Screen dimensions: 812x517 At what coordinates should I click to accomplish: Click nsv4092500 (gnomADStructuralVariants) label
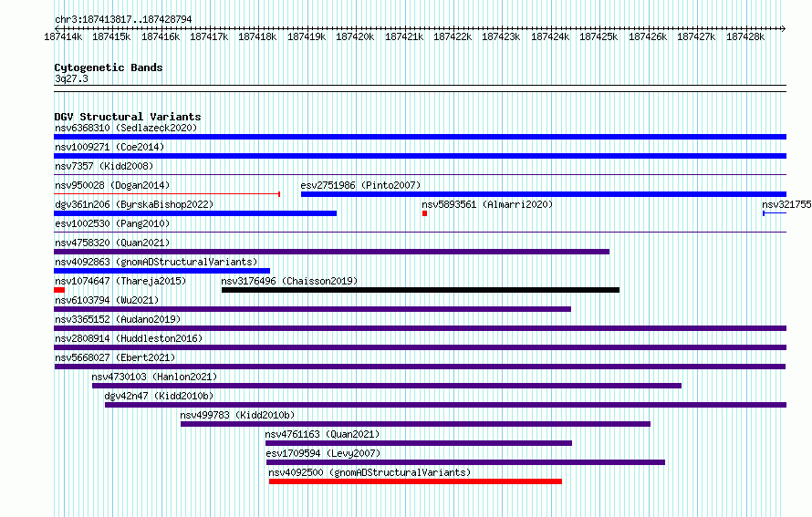[370, 472]
